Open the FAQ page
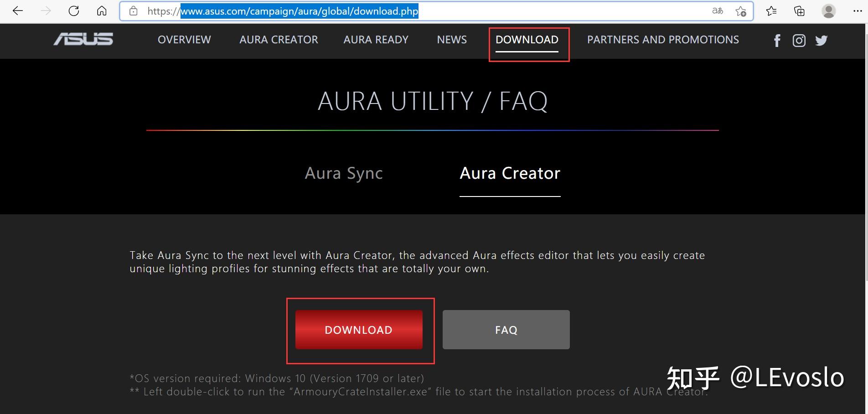Screen dimensions: 868x414 pyautogui.click(x=506, y=330)
